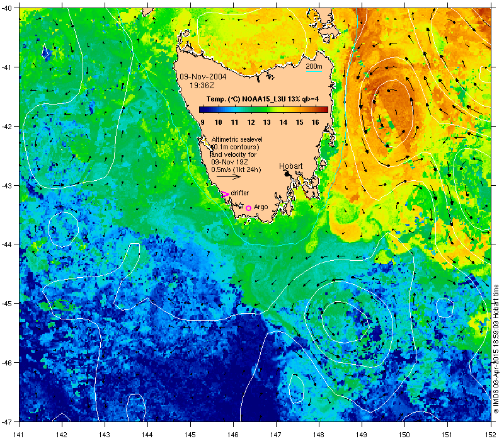This screenshot has width=504, height=441.
Task: Click latitude axis label -40
Action: (x=6, y=8)
